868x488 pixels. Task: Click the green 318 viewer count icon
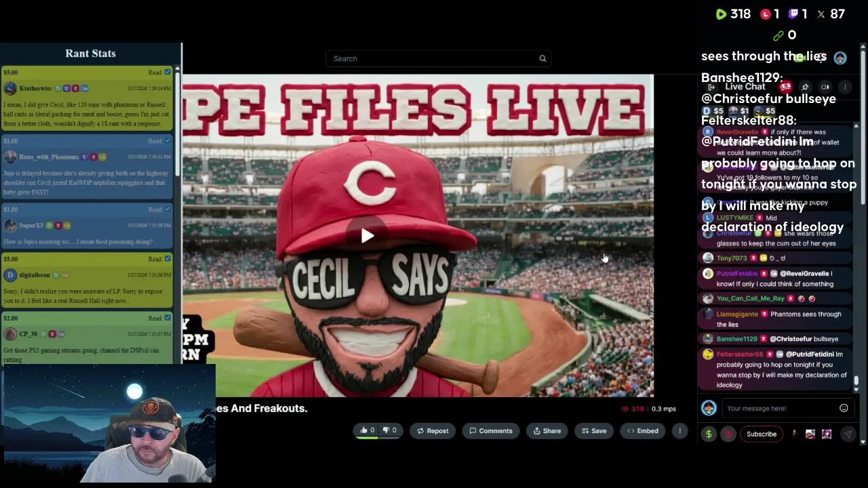click(722, 14)
